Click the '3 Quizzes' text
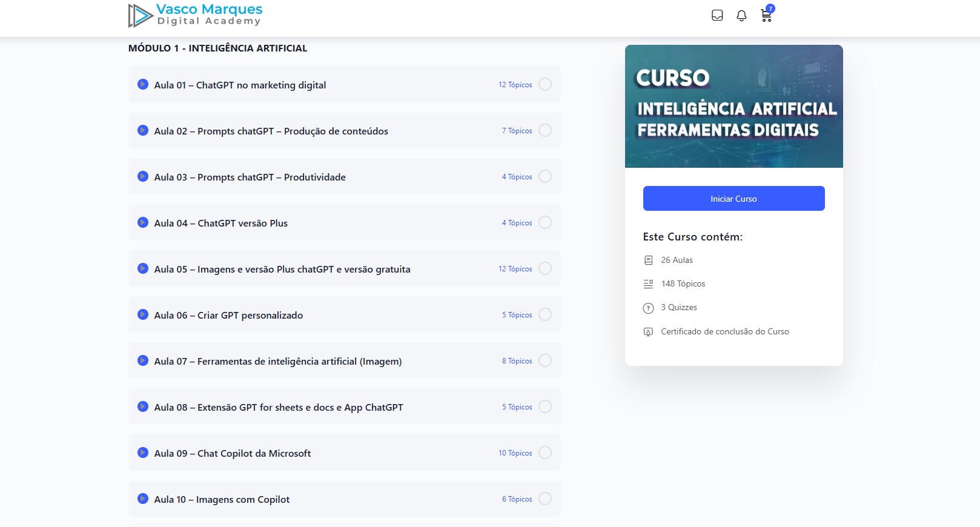This screenshot has height=527, width=980. [679, 307]
